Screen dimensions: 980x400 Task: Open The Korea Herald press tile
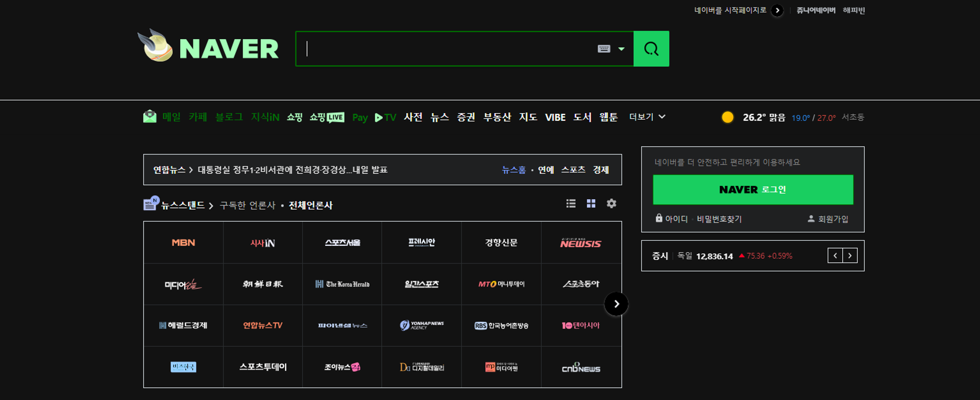[x=342, y=284]
